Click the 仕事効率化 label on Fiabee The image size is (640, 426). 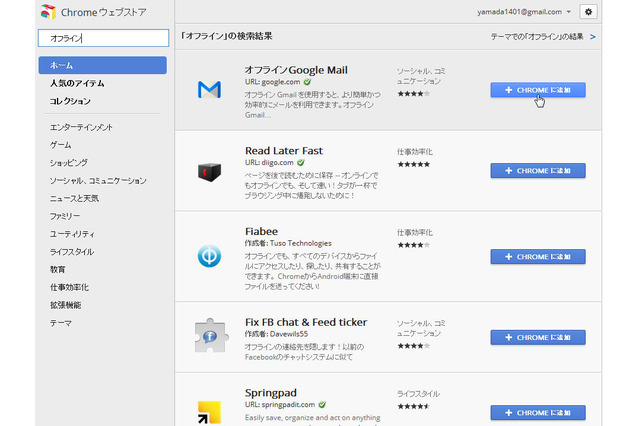click(x=415, y=233)
